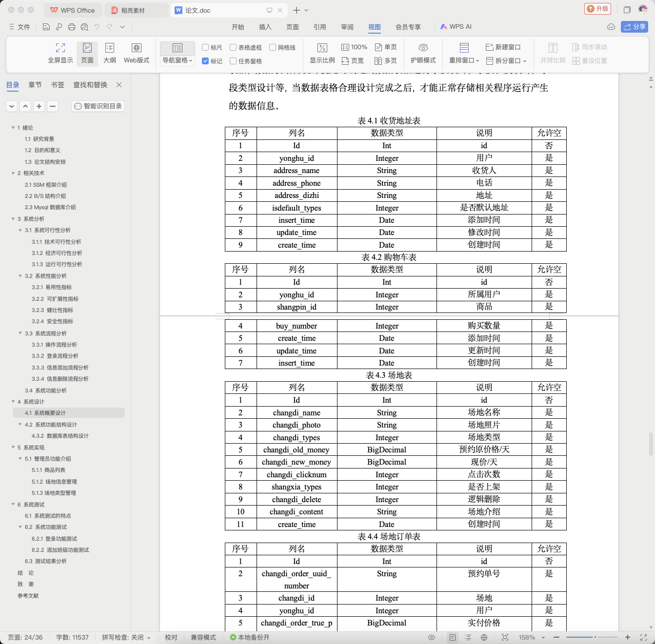This screenshot has width=655, height=644.
Task: Switch to the 书签 navigation tab
Action: tap(58, 85)
